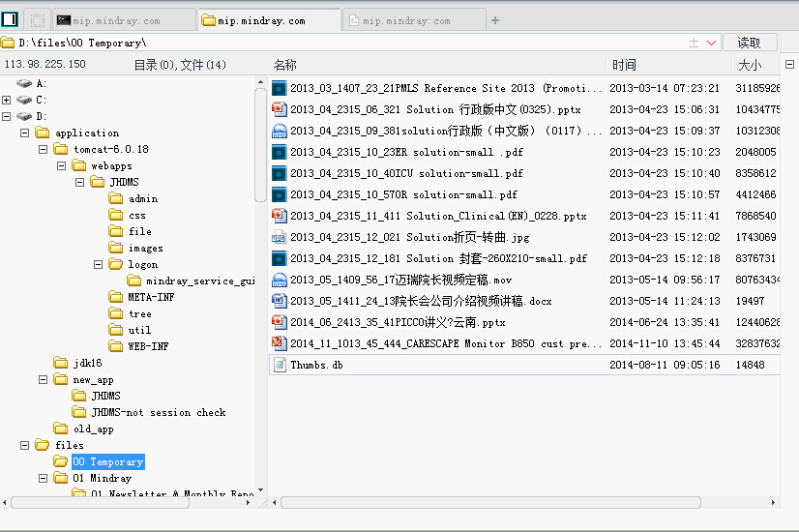Collapse the 01 Mindray folder node
This screenshot has height=532, width=799.
[x=43, y=478]
